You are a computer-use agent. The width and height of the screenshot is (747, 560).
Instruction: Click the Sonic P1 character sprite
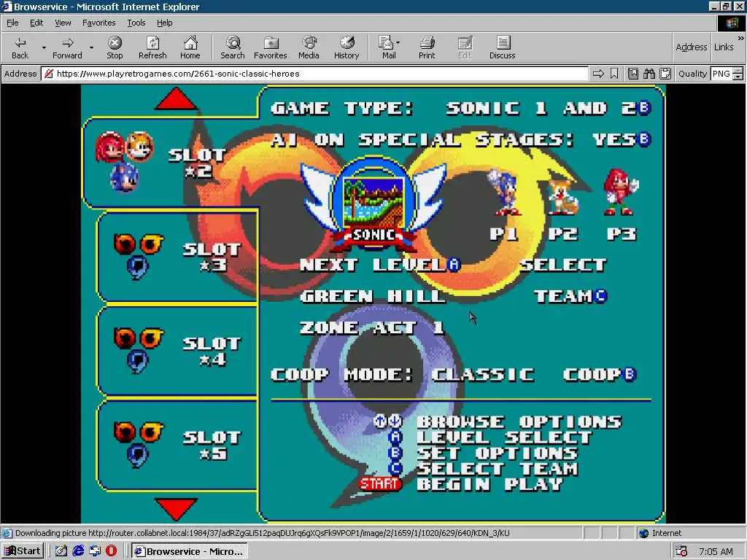point(503,192)
